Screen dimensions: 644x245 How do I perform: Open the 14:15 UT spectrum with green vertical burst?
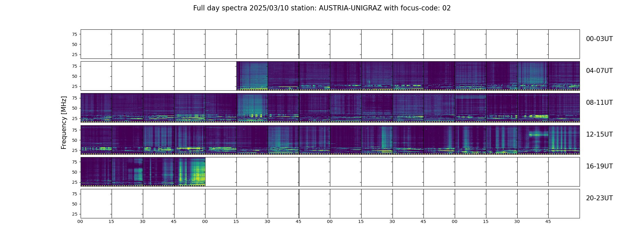tap(377, 140)
